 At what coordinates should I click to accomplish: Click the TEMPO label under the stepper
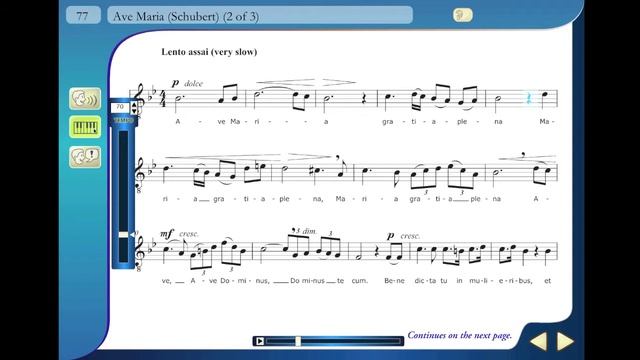(123, 120)
